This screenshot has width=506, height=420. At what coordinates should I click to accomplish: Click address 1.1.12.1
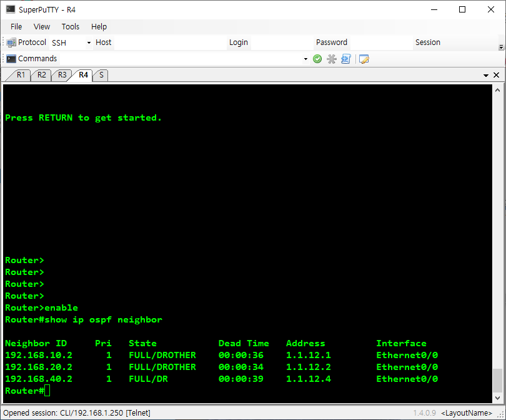(x=309, y=355)
